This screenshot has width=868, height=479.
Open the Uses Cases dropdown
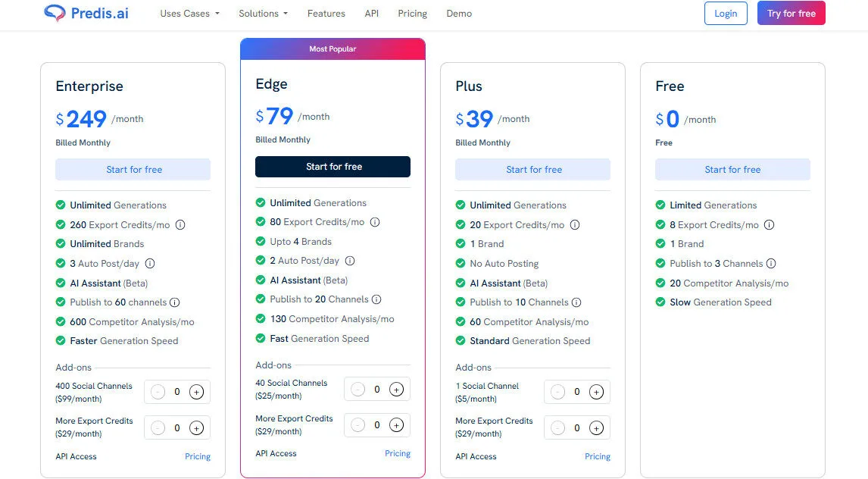(184, 13)
